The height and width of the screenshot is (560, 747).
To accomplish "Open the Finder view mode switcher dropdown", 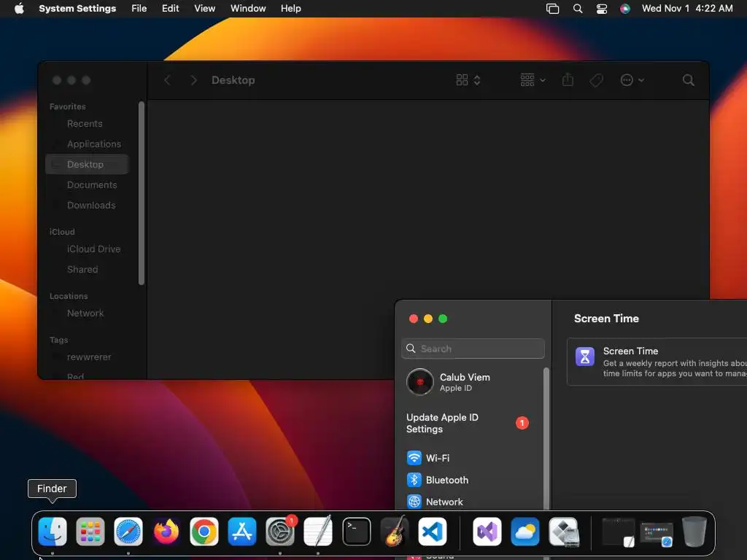I will tap(468, 80).
